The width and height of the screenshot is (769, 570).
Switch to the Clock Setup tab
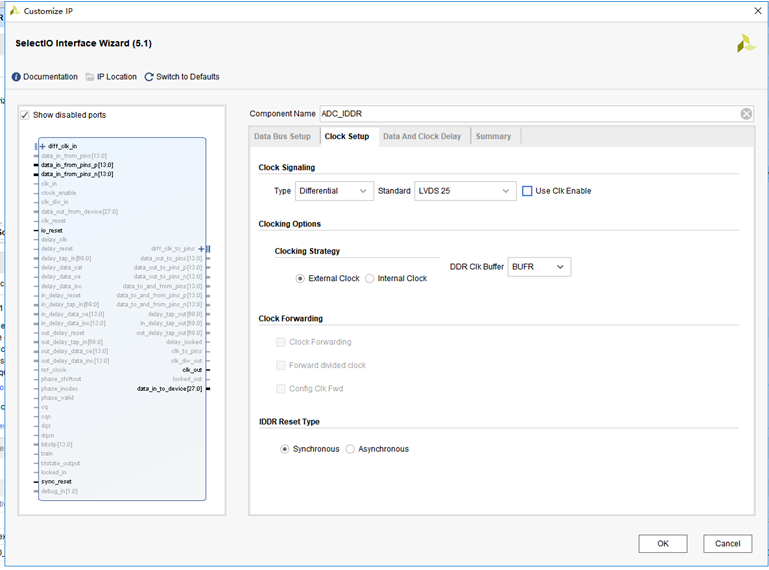tap(347, 136)
